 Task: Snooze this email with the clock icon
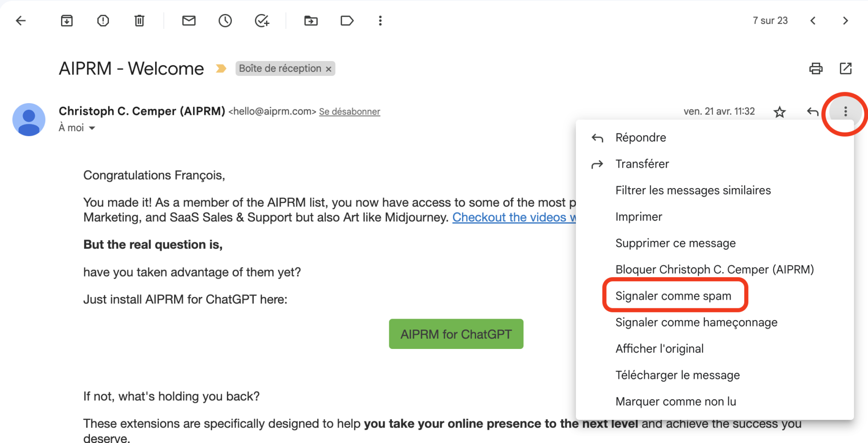[x=225, y=21]
